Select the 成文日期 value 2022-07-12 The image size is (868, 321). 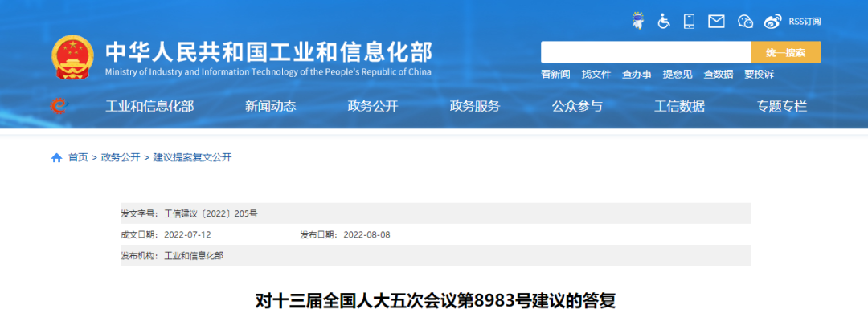tap(187, 234)
